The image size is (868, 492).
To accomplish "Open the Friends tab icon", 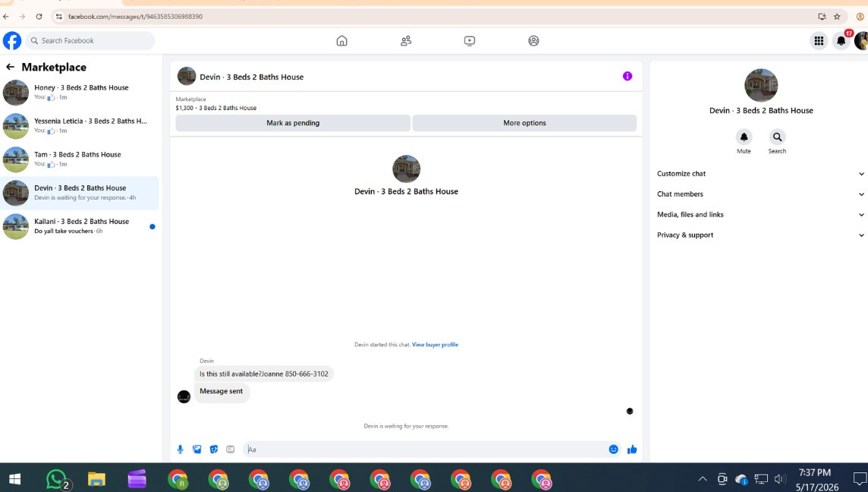I will [x=406, y=40].
